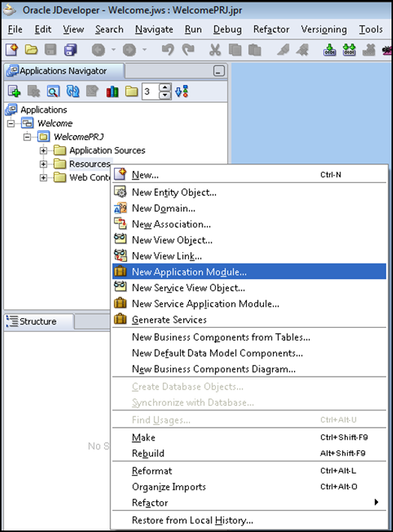Minimize the Applications Navigator panel

click(219, 71)
